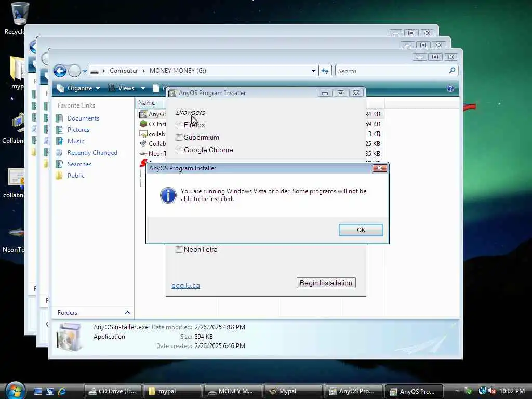532x399 pixels.
Task: Click the Size 894 KB value
Action: 204,337
